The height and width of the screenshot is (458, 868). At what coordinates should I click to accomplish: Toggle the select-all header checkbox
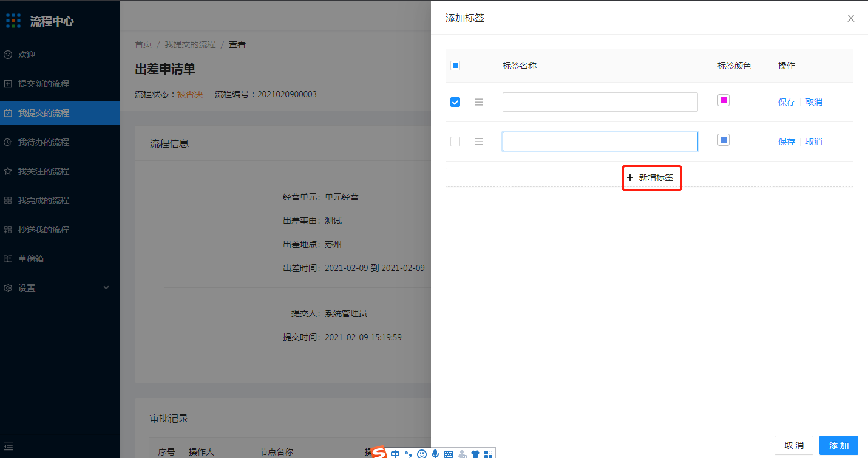pyautogui.click(x=455, y=66)
